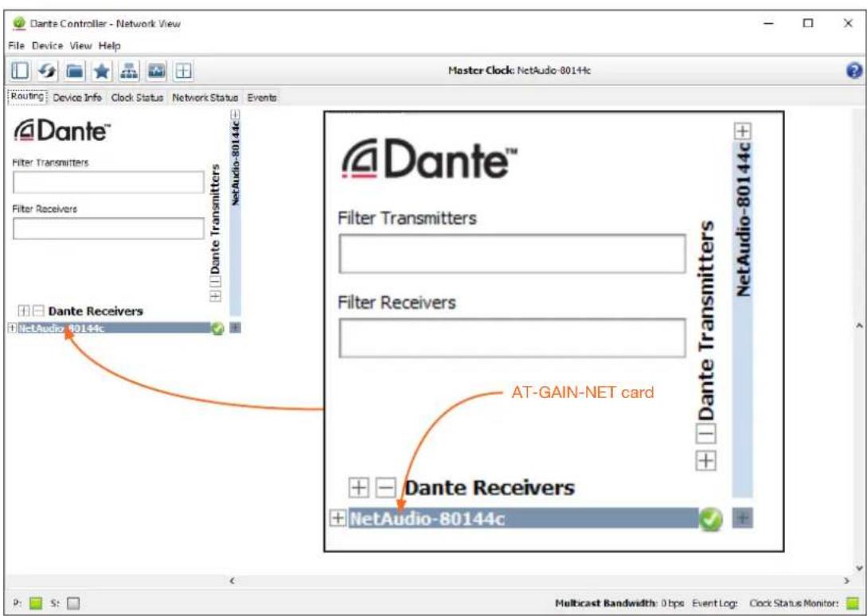Expand all Dante Transmitters with the unmagnified plus button
This screenshot has width=867, height=616.
215,296
